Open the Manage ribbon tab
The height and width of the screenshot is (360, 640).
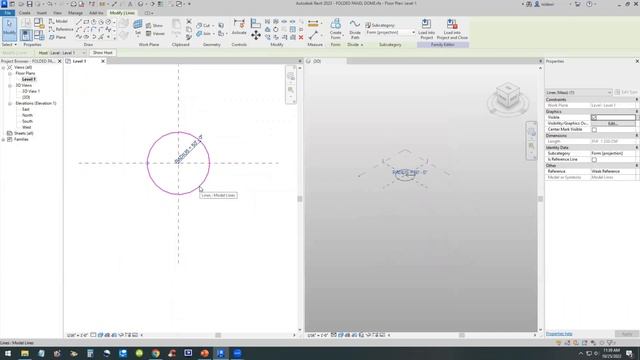point(75,13)
